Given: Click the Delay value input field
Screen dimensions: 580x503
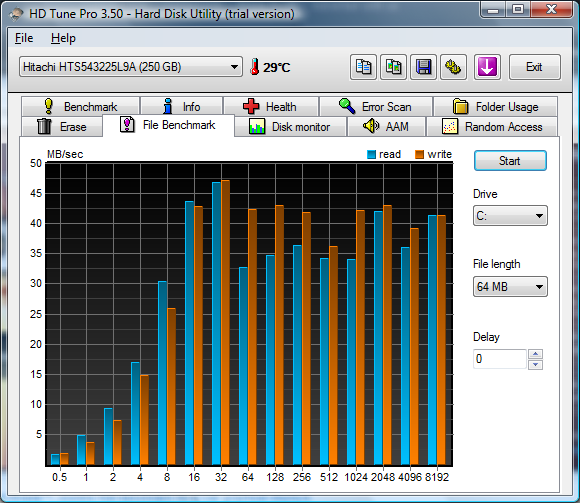Looking at the screenshot, I should click(499, 359).
